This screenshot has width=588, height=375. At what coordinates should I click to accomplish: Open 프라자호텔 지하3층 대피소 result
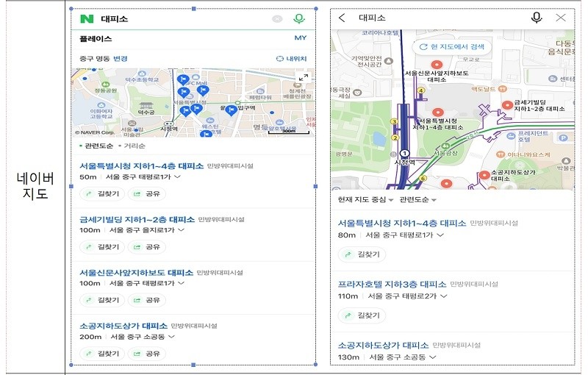click(x=392, y=285)
